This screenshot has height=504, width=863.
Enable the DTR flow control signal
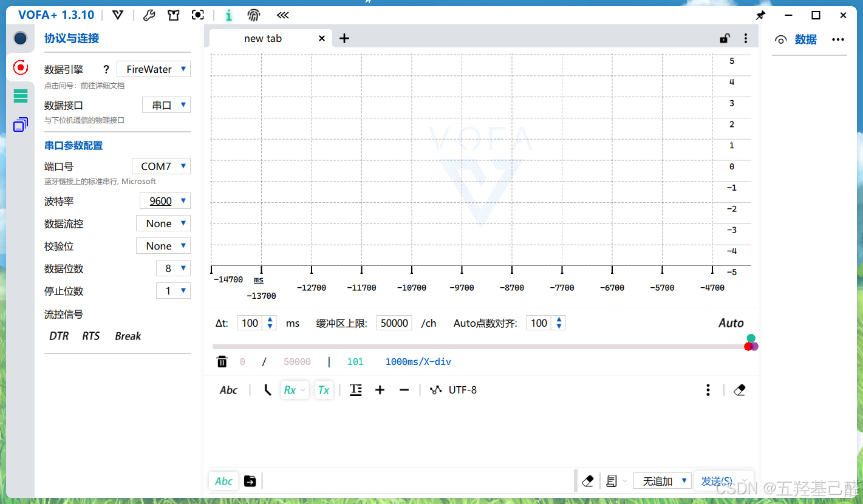58,336
